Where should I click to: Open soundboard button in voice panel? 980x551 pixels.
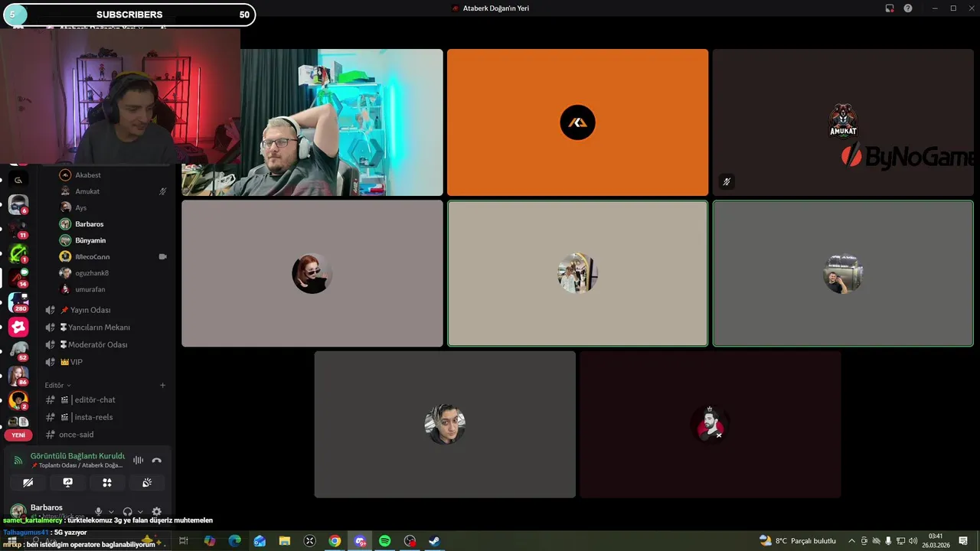click(x=147, y=482)
